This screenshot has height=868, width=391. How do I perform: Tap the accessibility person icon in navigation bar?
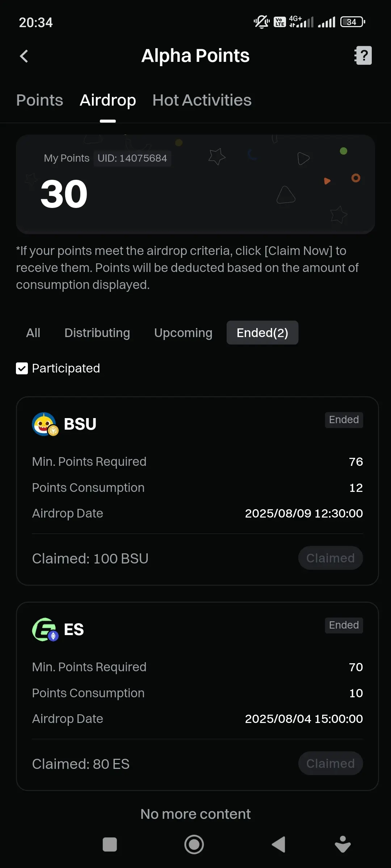click(342, 844)
